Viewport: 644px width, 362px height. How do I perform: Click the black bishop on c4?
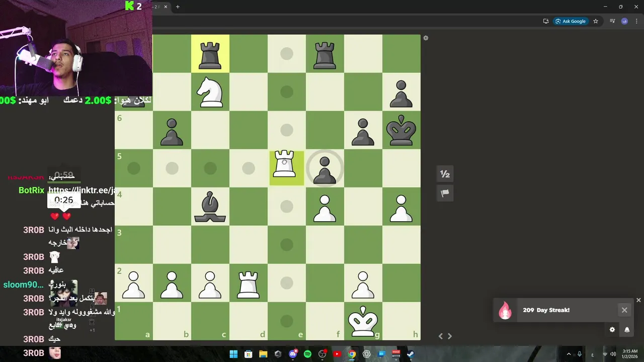point(210,206)
